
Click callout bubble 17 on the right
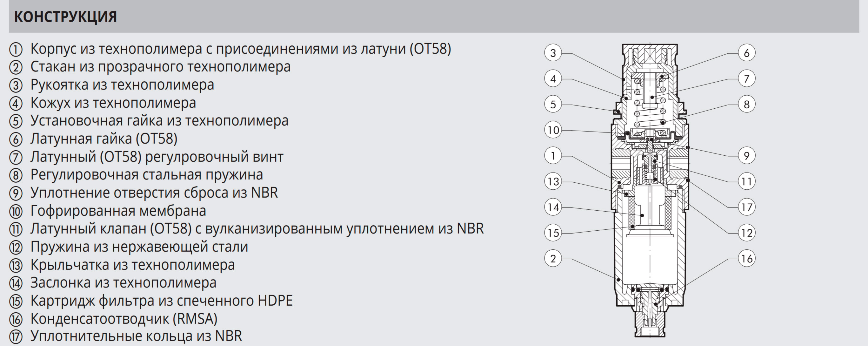(746, 207)
